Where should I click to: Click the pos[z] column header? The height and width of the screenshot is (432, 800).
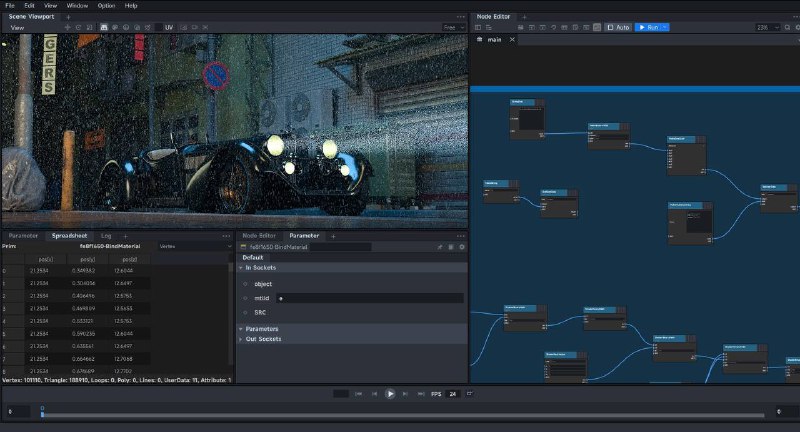(x=130, y=259)
